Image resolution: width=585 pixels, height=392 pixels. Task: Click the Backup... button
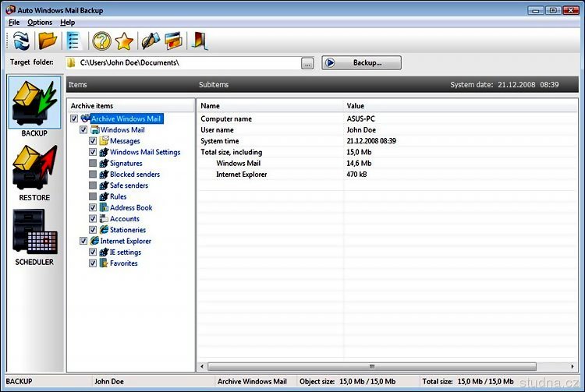pyautogui.click(x=361, y=62)
